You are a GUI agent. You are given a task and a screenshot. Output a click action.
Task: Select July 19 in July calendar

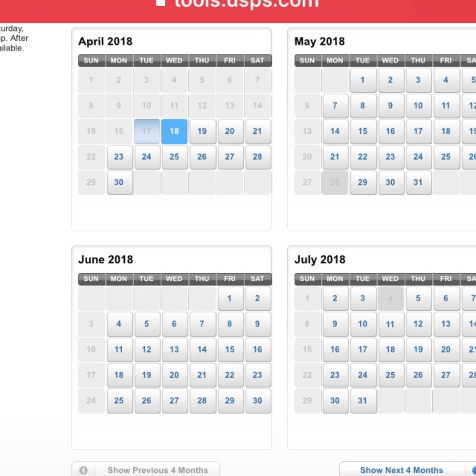tap(418, 349)
